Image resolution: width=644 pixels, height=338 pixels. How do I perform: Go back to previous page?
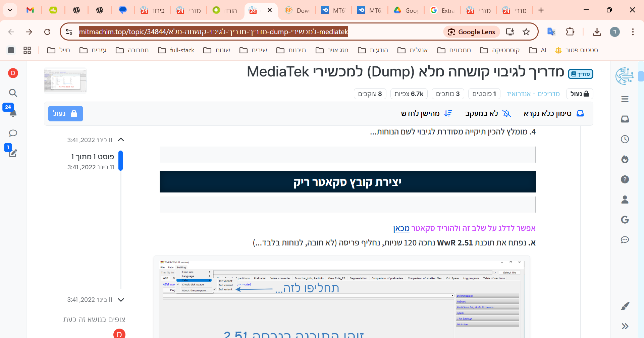pyautogui.click(x=11, y=32)
